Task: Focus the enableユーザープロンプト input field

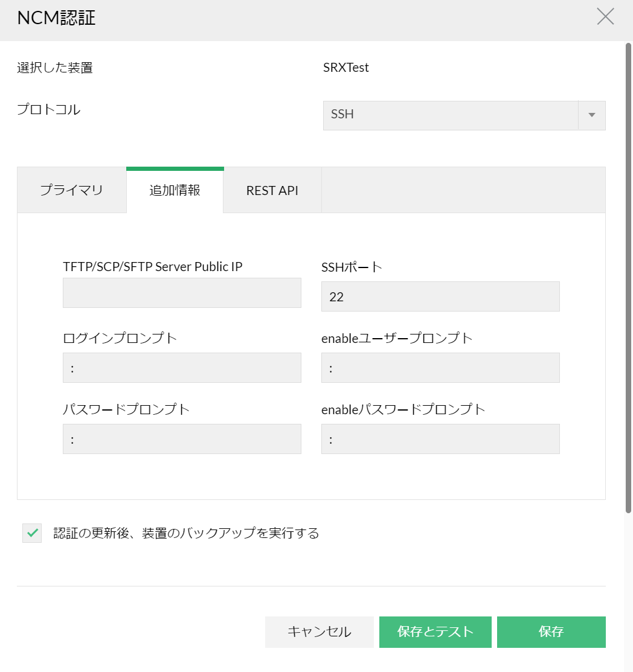Action: click(x=440, y=368)
